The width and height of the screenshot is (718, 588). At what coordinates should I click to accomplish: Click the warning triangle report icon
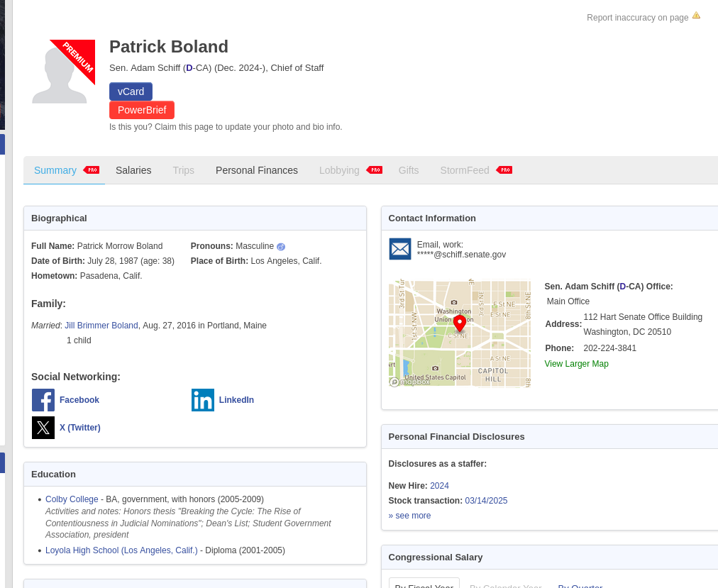[696, 15]
